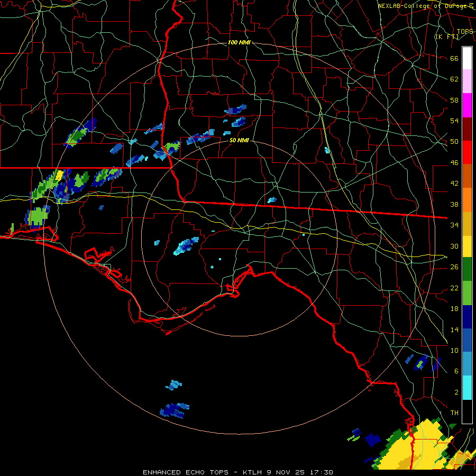476x476 pixels.
Task: Click the magenta legend swatch
Action: [x=467, y=105]
